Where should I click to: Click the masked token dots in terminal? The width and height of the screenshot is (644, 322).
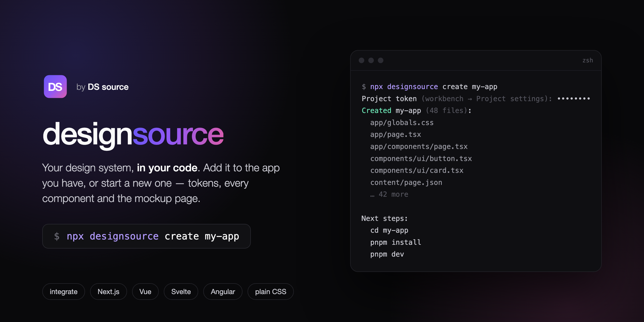(x=574, y=99)
